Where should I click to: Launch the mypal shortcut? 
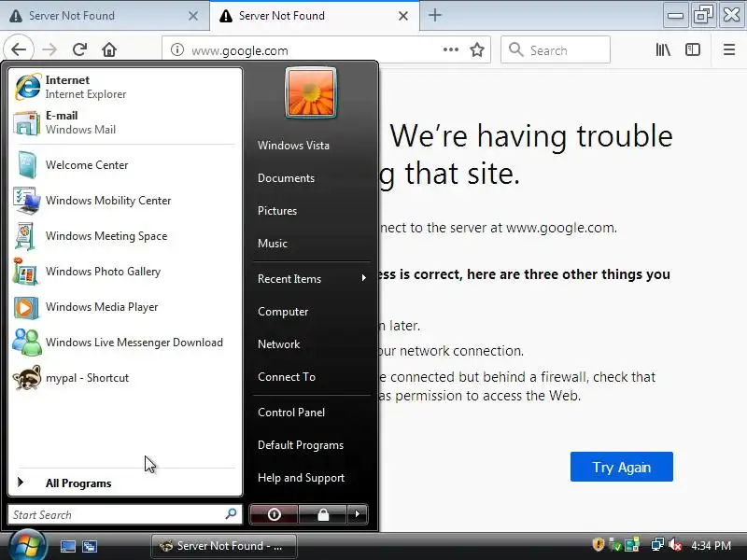tap(125, 378)
